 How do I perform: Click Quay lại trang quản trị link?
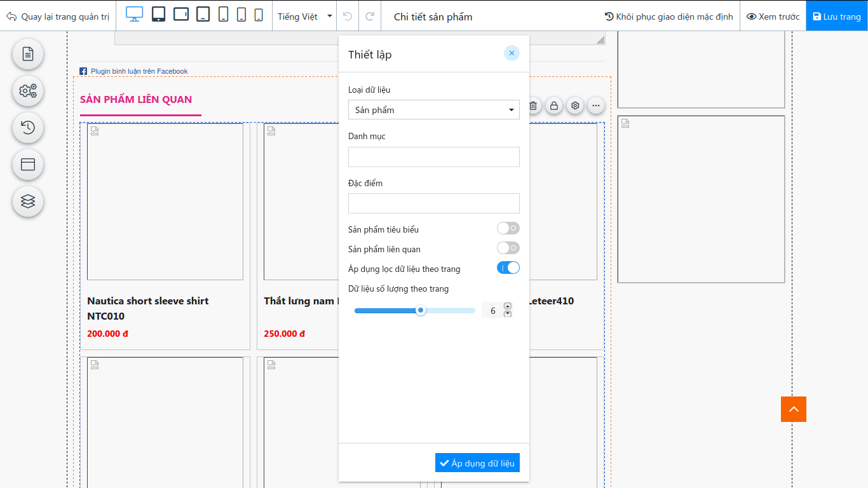(x=58, y=17)
